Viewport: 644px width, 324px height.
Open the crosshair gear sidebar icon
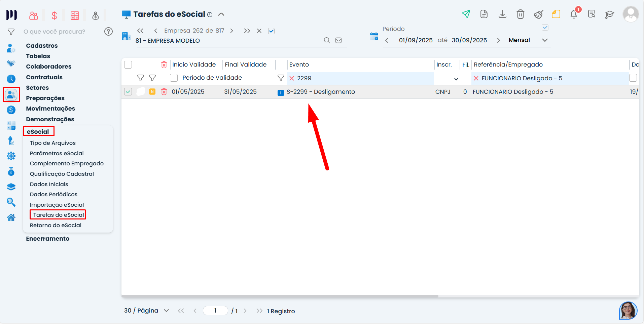click(x=11, y=156)
